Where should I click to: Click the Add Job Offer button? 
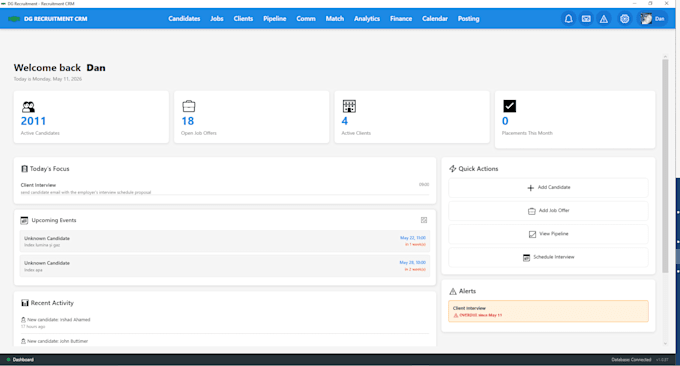pos(548,211)
